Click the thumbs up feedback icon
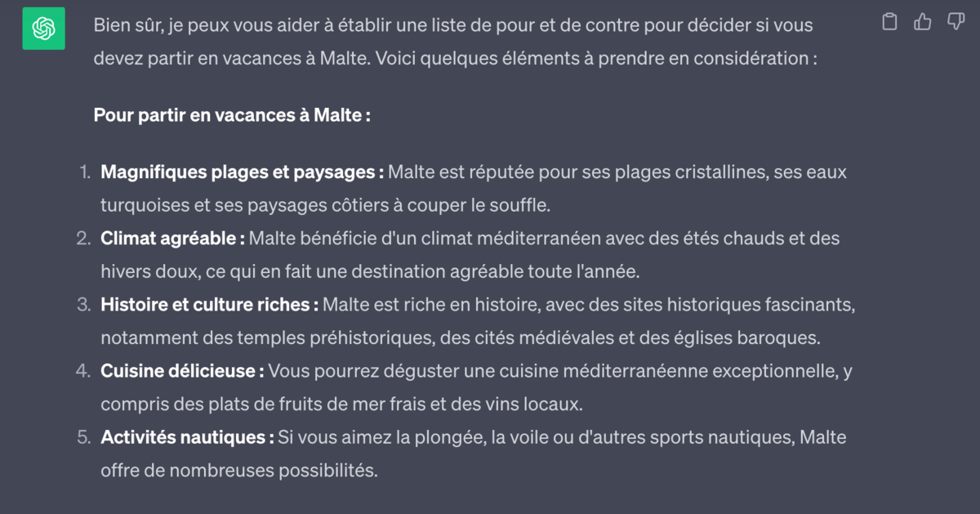The image size is (980, 514). tap(922, 21)
